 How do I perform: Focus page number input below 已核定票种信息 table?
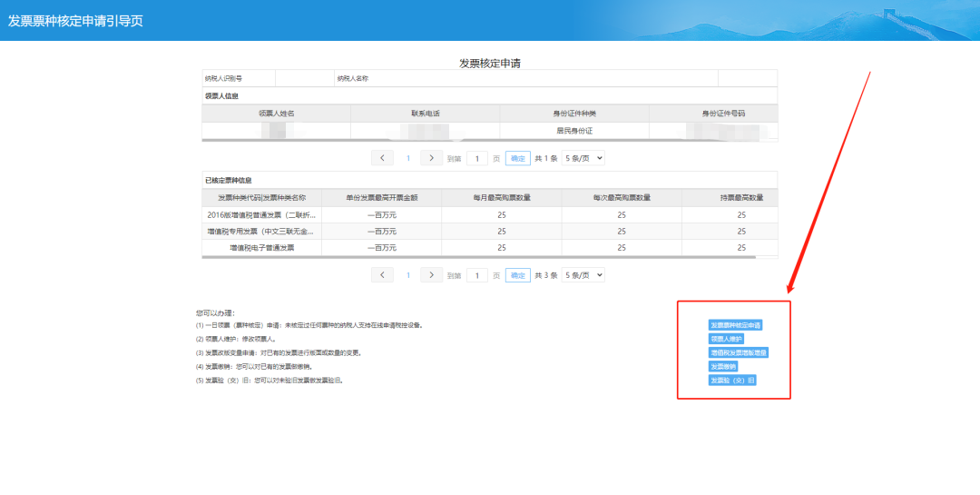[x=477, y=275]
